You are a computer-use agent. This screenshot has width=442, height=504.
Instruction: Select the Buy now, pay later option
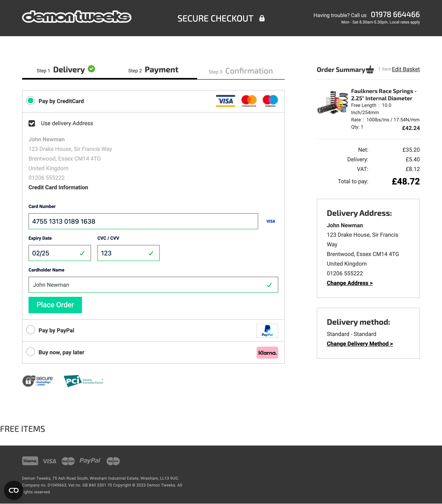pyautogui.click(x=30, y=352)
